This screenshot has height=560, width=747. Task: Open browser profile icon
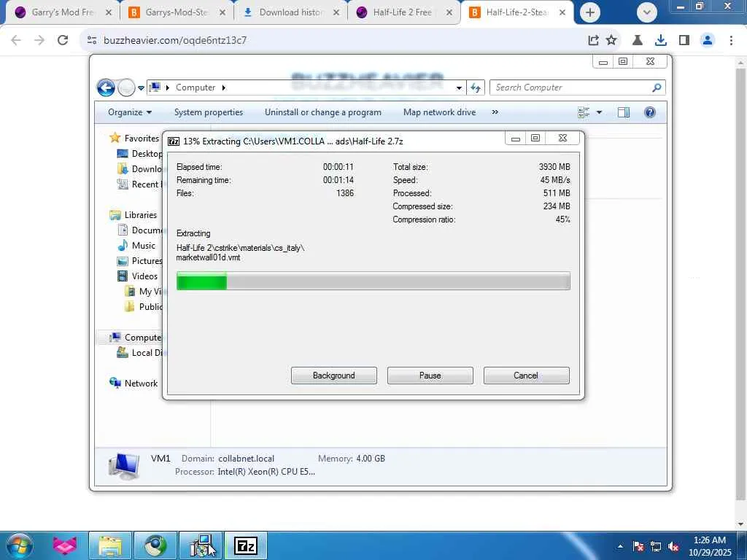point(708,41)
